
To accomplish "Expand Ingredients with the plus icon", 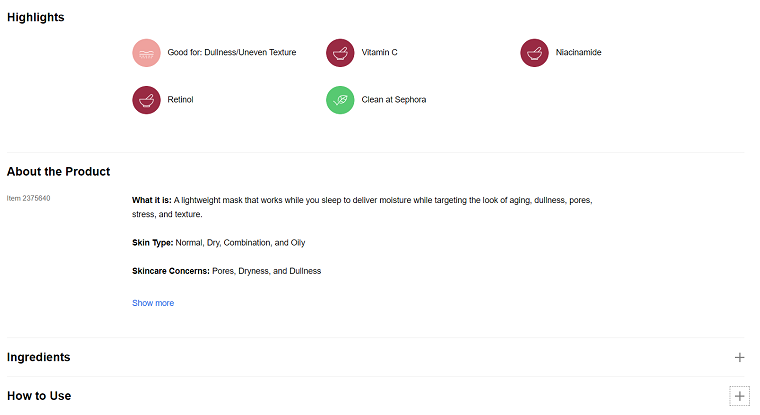I will point(739,357).
